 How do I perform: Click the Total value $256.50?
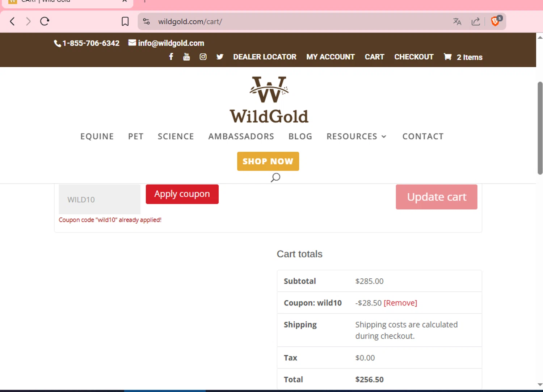(x=369, y=379)
